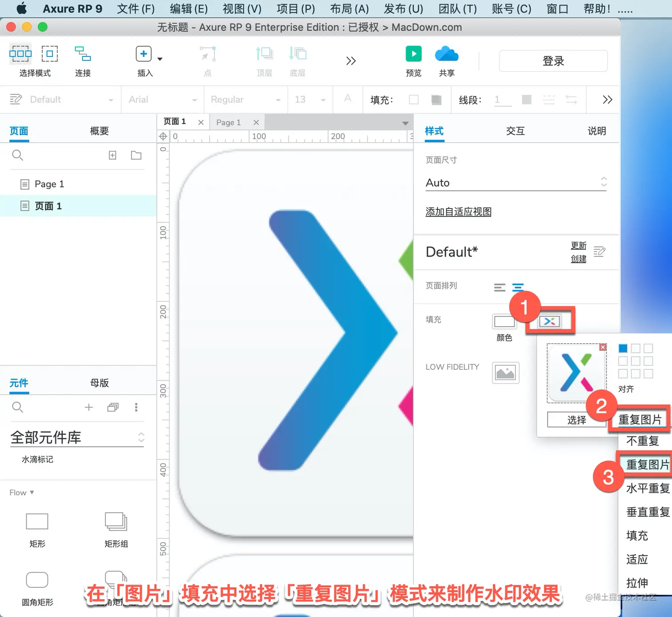
Task: Click the page fill color (颜色) box
Action: coord(504,321)
